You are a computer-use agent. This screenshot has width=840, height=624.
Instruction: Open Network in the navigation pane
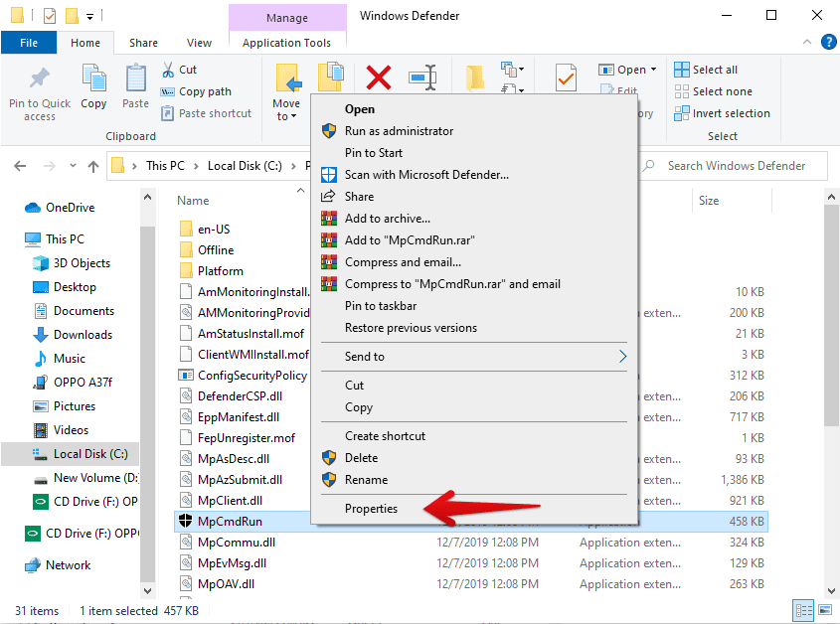(x=58, y=565)
